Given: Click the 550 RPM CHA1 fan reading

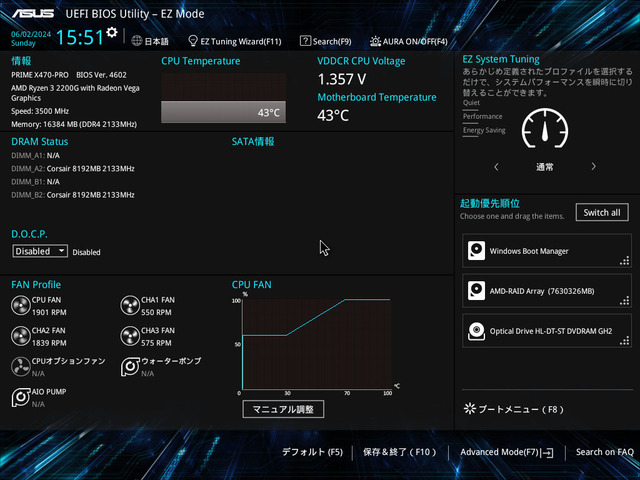Looking at the screenshot, I should click(x=156, y=312).
